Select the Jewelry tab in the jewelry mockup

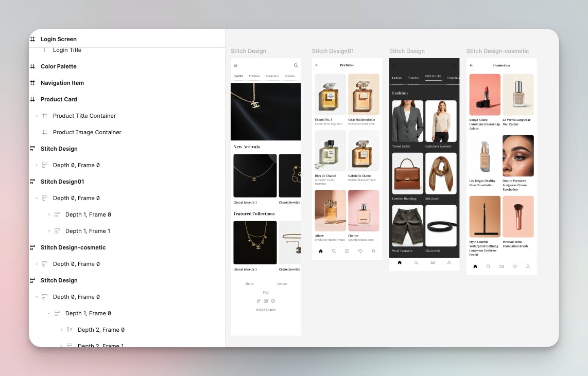[x=238, y=76]
